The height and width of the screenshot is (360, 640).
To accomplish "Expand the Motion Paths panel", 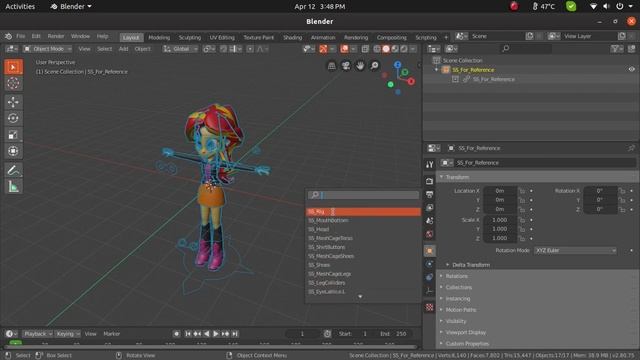I will coord(460,310).
